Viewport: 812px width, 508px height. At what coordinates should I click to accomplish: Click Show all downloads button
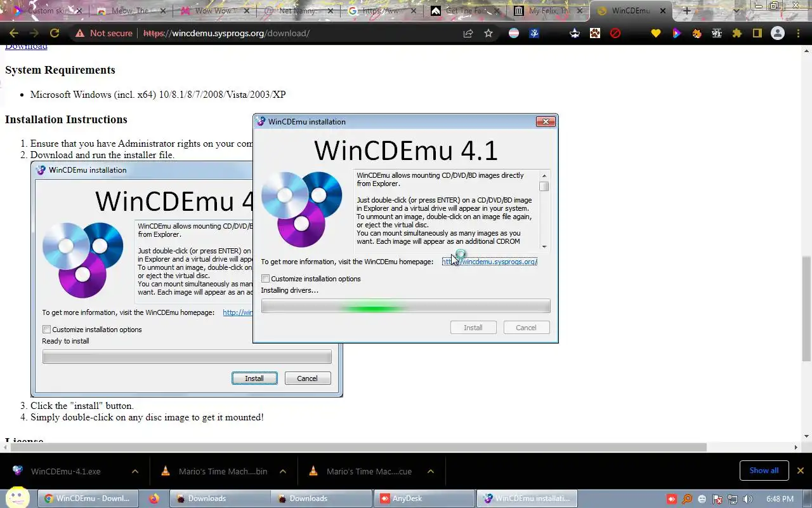click(764, 471)
